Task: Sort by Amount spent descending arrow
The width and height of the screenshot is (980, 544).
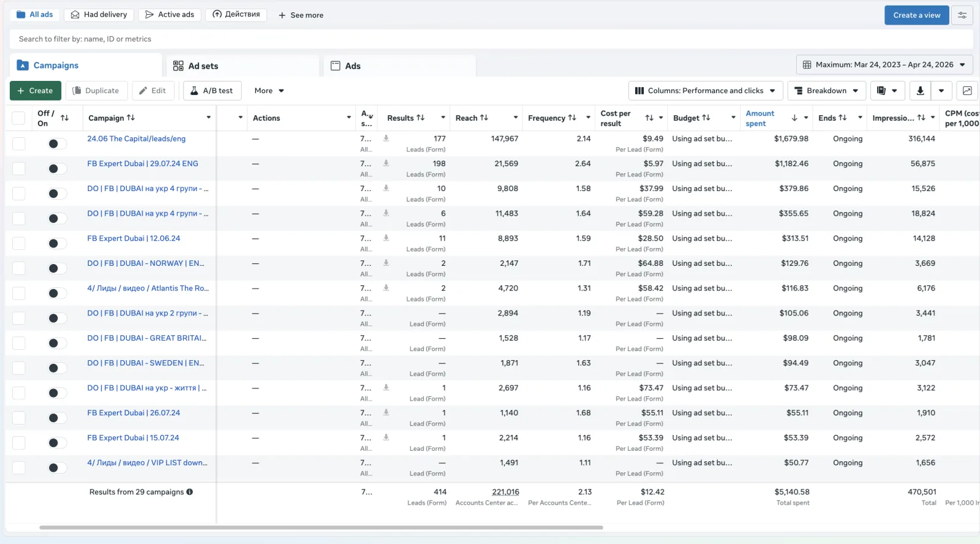Action: 794,118
